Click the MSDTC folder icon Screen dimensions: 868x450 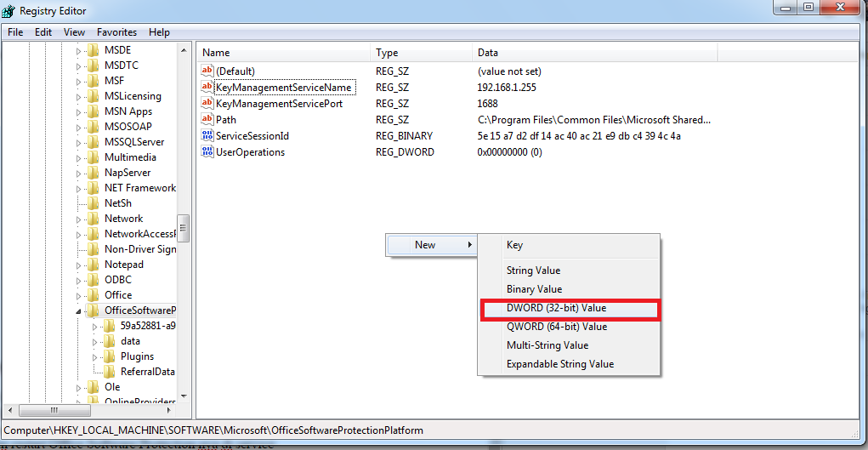(93, 66)
